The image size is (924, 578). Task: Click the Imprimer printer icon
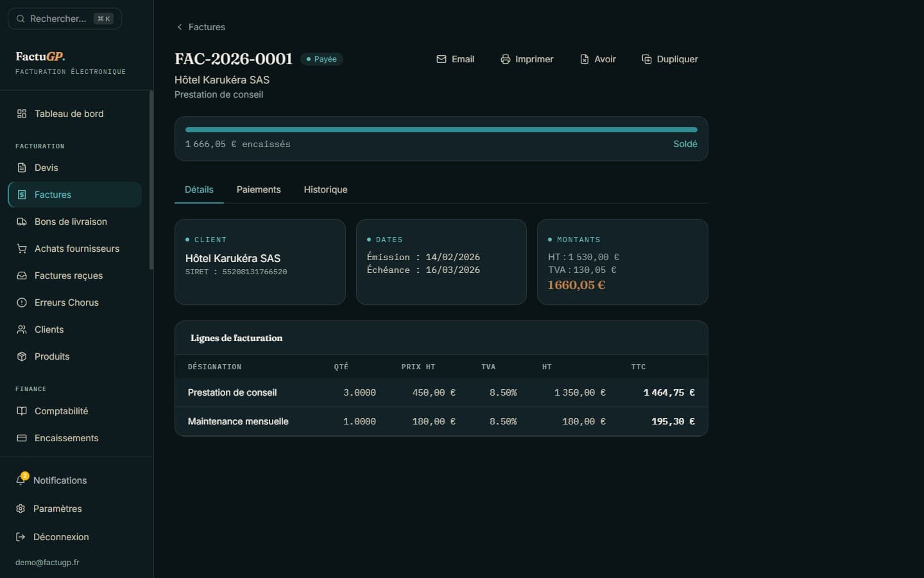[x=506, y=59]
